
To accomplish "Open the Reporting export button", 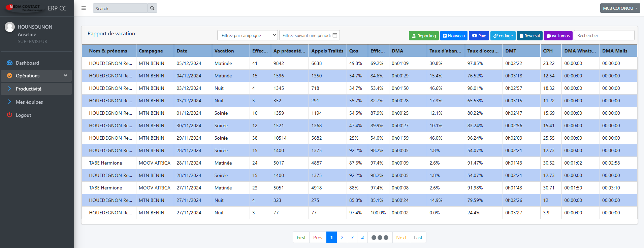I will pyautogui.click(x=423, y=36).
